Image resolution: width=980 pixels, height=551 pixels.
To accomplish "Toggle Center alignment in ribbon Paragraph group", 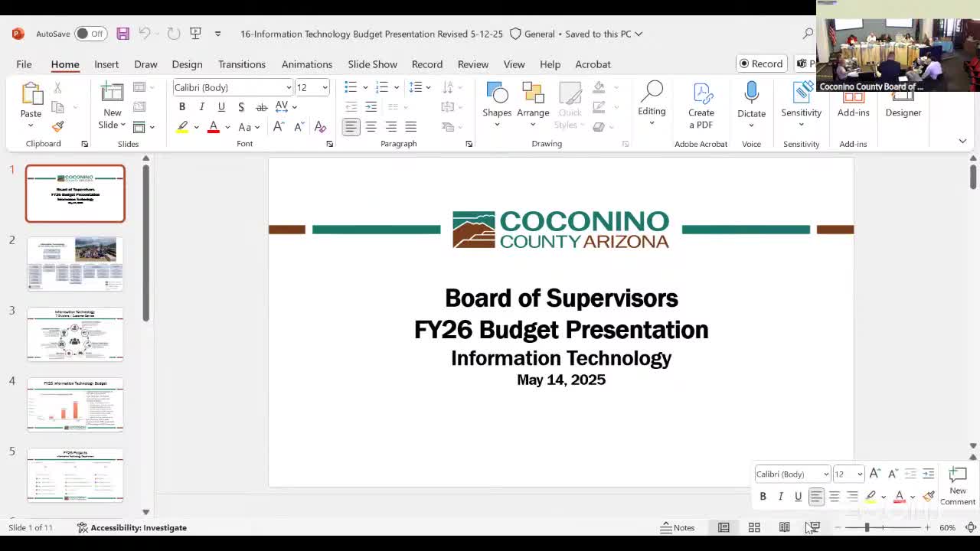I will (371, 127).
